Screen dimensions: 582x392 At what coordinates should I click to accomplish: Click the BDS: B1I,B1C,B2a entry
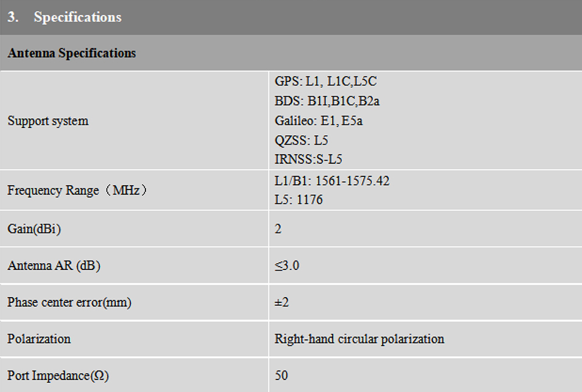click(327, 101)
